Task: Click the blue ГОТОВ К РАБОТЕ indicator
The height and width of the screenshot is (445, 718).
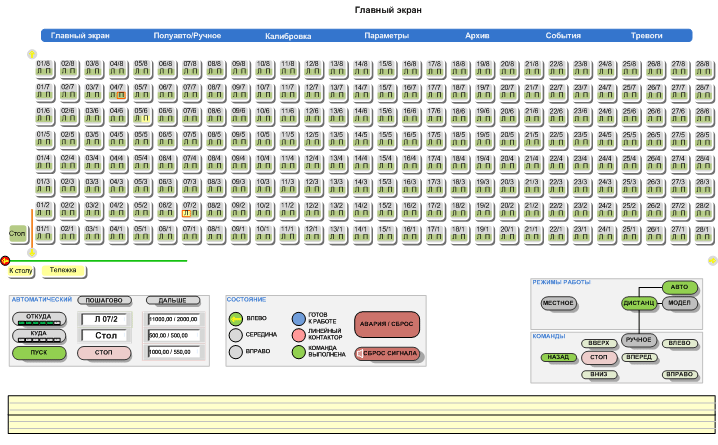Action: (297, 318)
